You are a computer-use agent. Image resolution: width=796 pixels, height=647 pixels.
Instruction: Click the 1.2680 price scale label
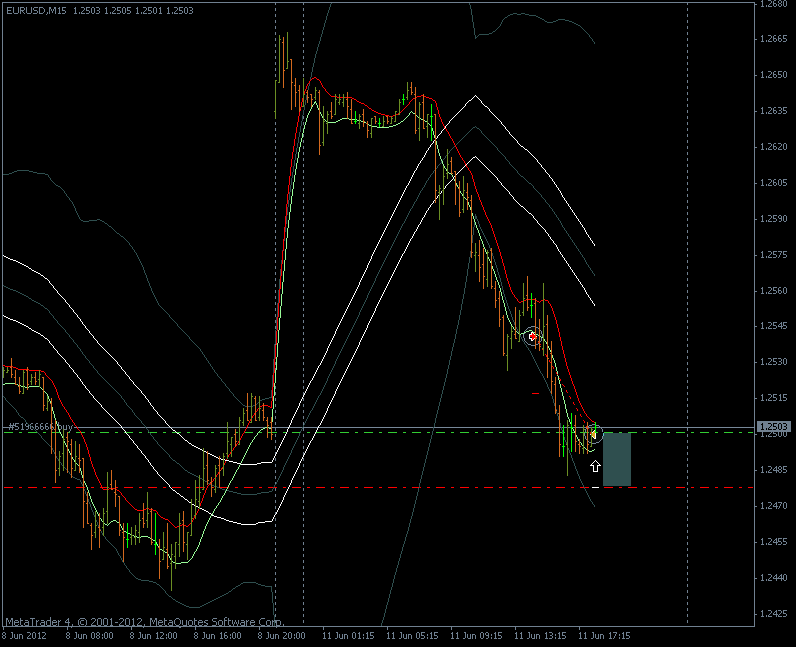click(775, 4)
